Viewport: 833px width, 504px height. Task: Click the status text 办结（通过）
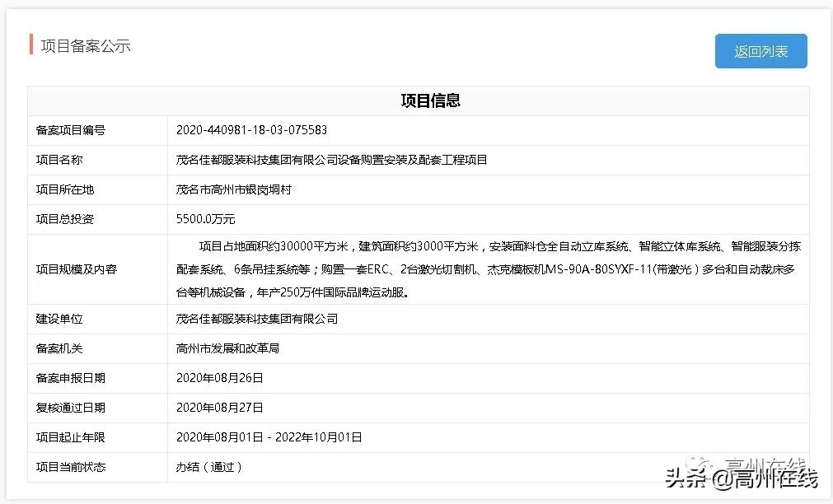(209, 467)
